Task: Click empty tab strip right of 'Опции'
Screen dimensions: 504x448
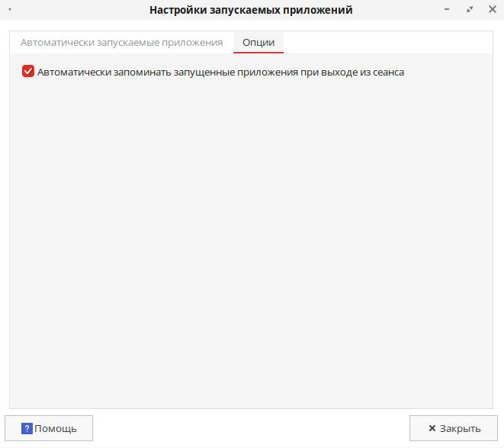Action: (389, 42)
